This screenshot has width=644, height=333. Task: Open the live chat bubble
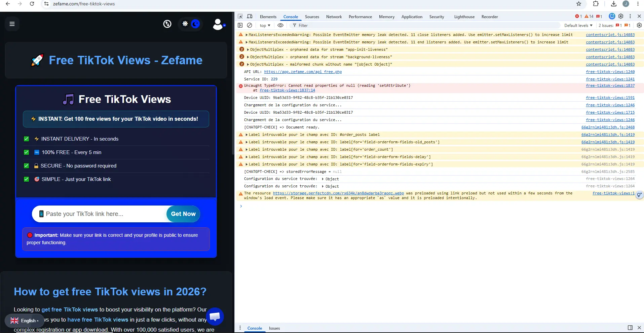coord(215,316)
